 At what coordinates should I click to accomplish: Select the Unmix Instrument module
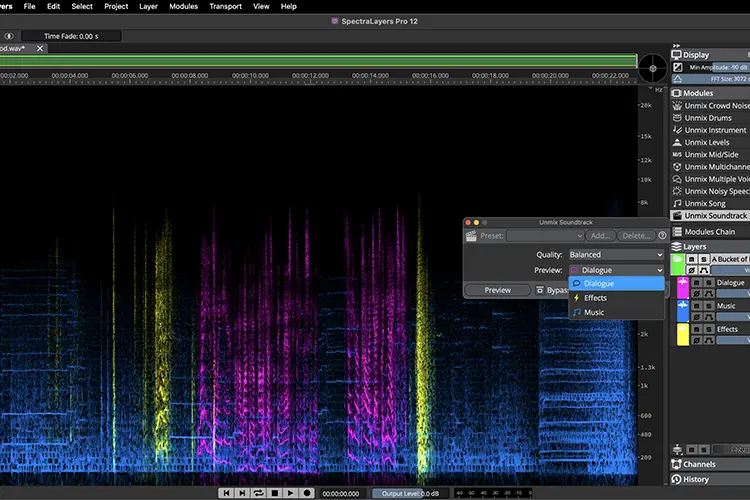[710, 130]
